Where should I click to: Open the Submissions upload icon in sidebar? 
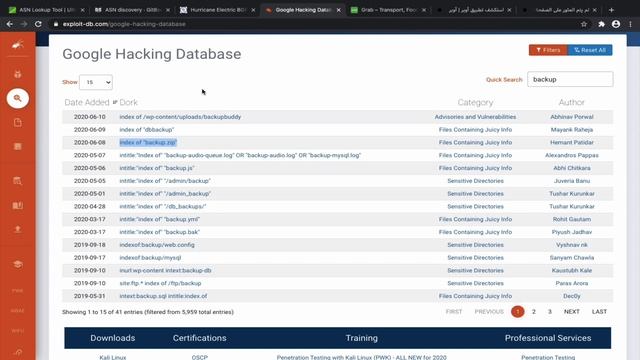click(x=18, y=229)
